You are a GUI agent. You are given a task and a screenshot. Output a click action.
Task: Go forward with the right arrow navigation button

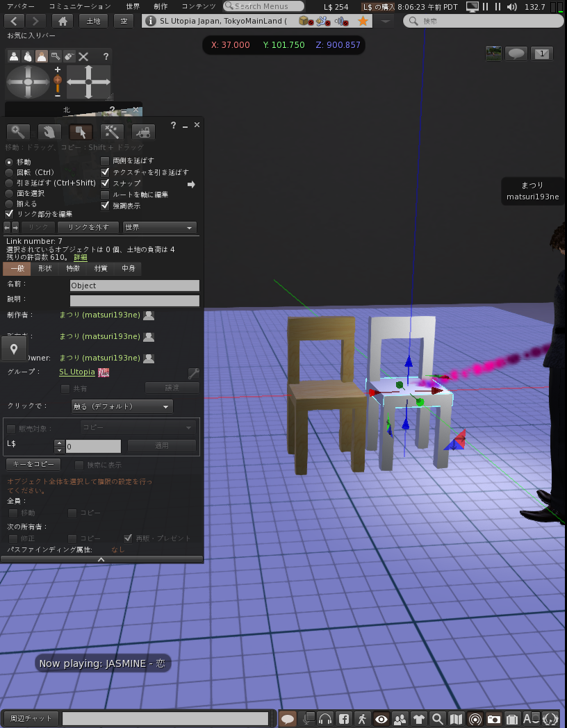tap(35, 21)
